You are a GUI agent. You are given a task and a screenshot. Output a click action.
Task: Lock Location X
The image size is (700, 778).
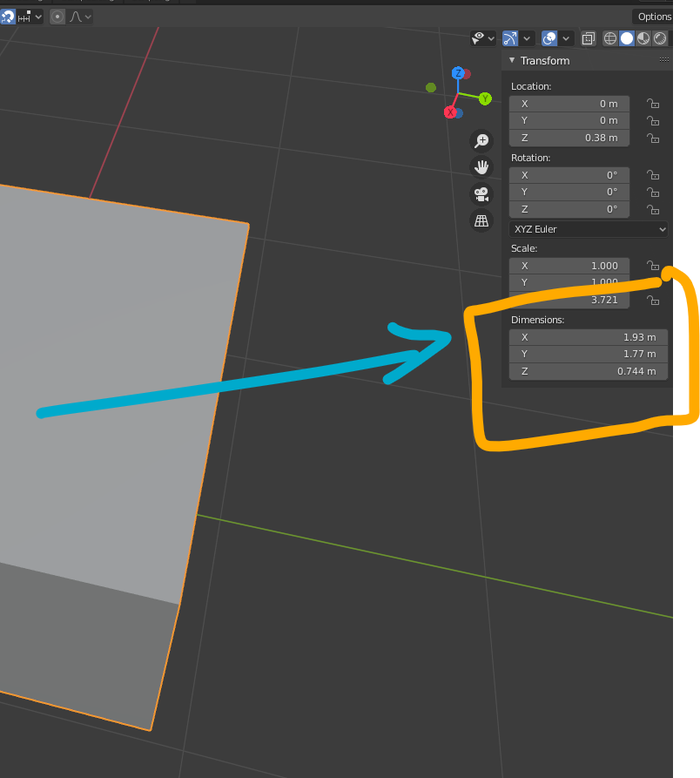click(x=653, y=104)
